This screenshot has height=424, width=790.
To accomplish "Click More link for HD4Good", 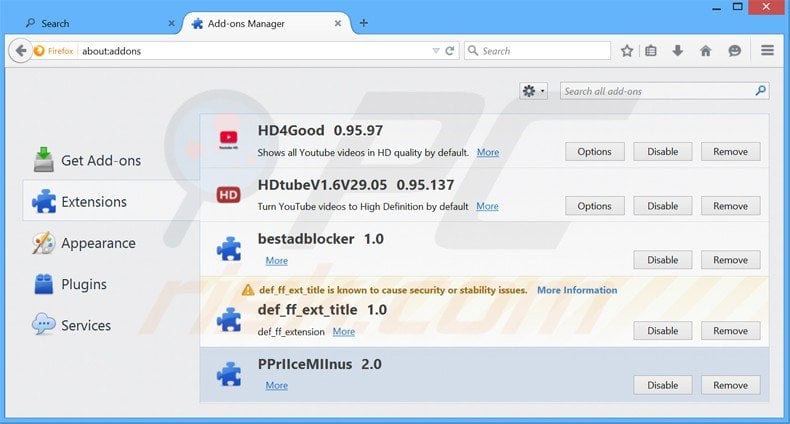I will pos(488,153).
